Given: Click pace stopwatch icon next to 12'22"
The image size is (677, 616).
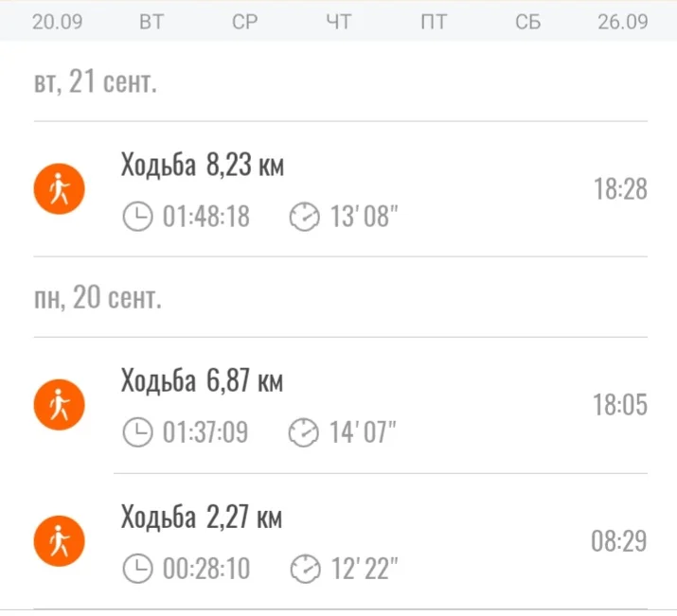Looking at the screenshot, I should (304, 569).
